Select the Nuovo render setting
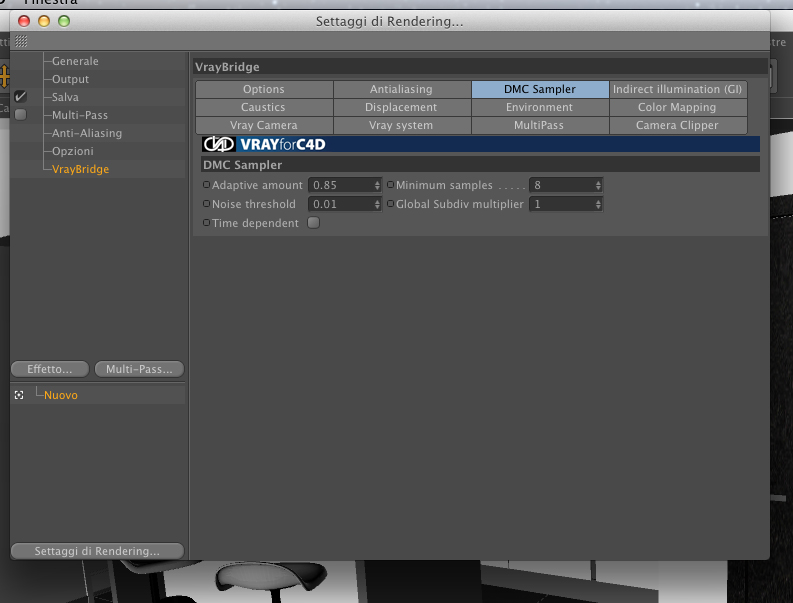The width and height of the screenshot is (793, 603). pyautogui.click(x=61, y=395)
